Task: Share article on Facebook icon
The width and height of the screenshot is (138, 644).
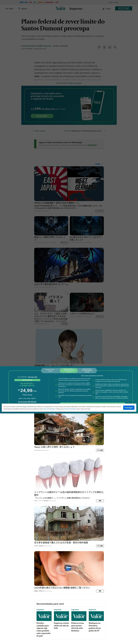Action: click(x=99, y=47)
